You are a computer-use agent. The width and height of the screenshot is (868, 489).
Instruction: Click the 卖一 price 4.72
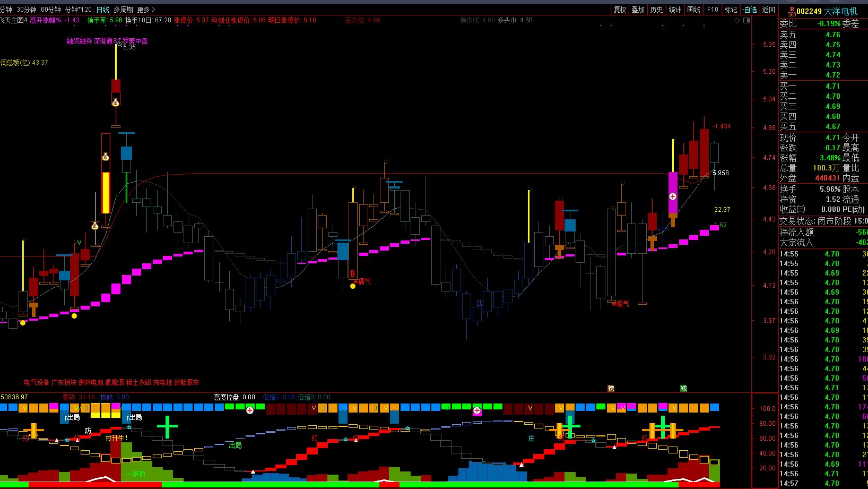coord(833,75)
